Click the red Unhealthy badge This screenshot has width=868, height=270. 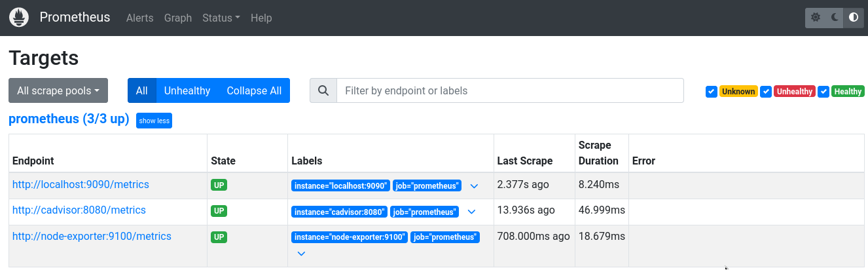pyautogui.click(x=795, y=91)
